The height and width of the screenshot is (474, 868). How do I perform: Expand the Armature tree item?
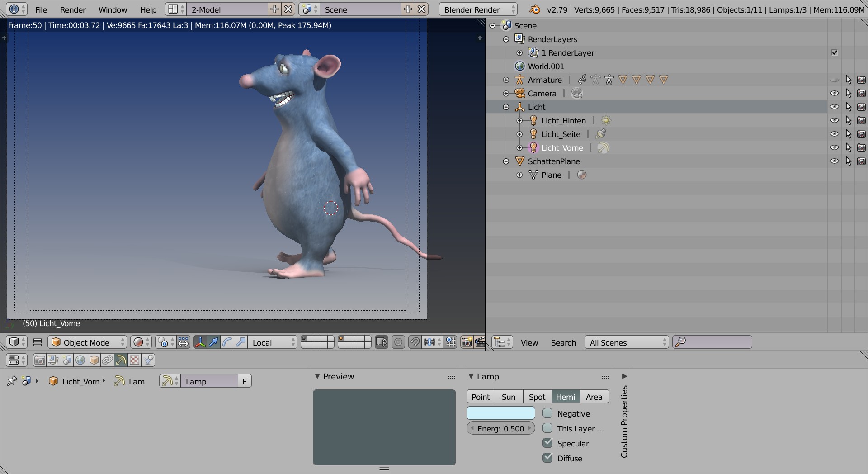pyautogui.click(x=506, y=80)
